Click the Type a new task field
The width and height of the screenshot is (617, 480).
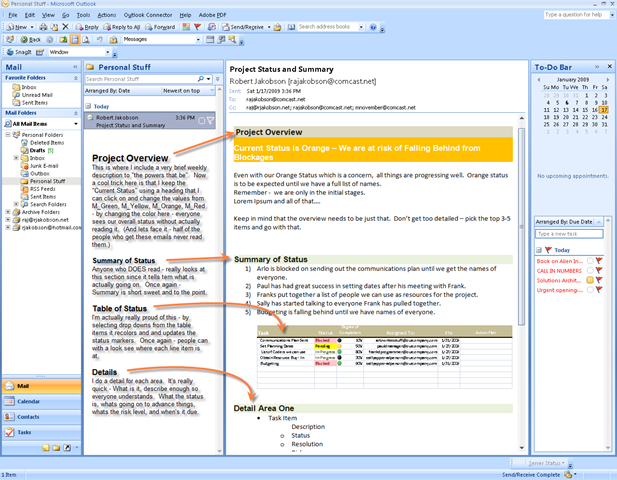coord(569,234)
